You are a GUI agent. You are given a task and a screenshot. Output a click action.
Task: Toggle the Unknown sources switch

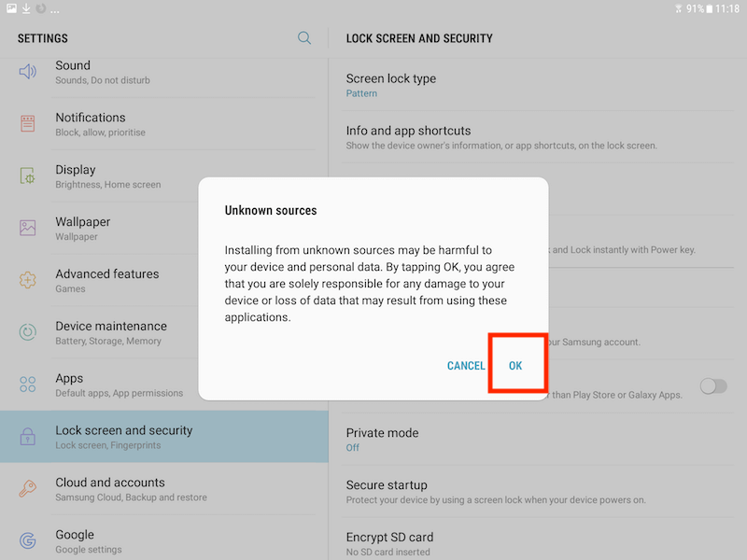713,386
